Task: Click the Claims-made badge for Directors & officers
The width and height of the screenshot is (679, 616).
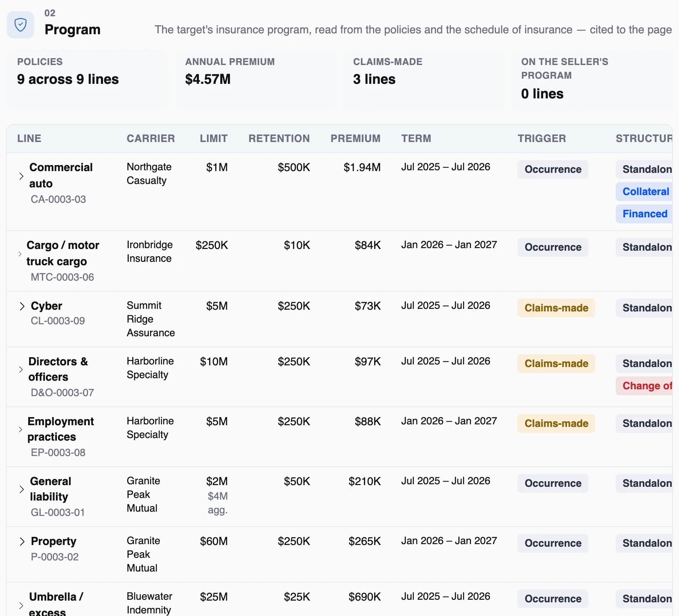Action: [x=556, y=364]
